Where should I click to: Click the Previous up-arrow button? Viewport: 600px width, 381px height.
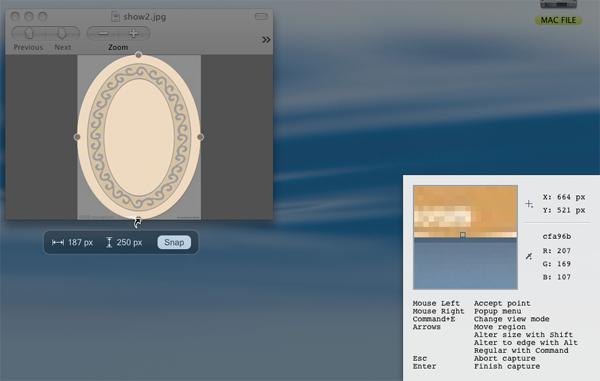29,33
